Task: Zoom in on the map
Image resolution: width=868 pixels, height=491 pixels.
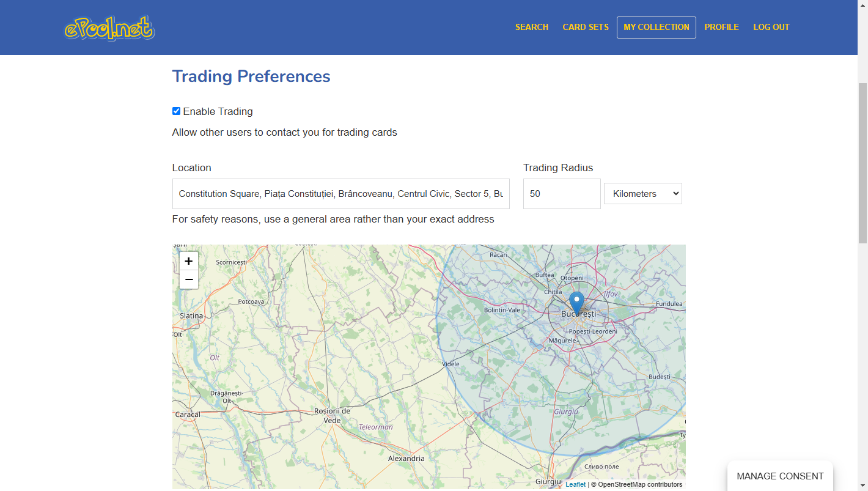Action: [x=189, y=261]
